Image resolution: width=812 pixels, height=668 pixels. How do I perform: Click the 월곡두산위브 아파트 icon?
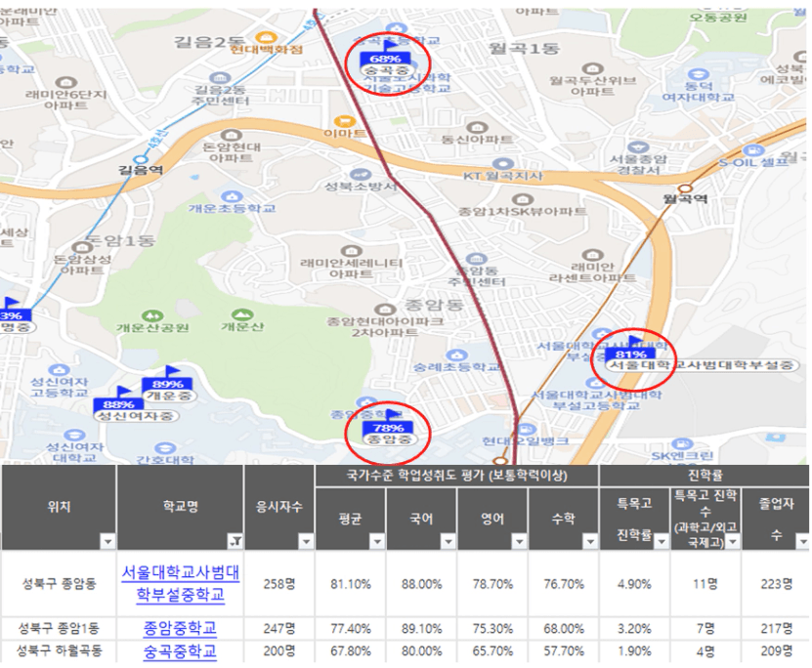pyautogui.click(x=592, y=68)
